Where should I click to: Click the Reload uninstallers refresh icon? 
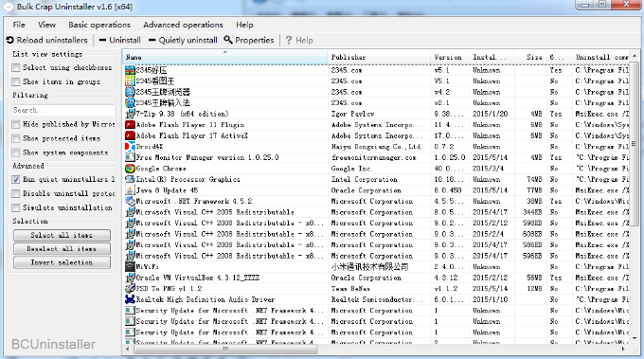10,40
